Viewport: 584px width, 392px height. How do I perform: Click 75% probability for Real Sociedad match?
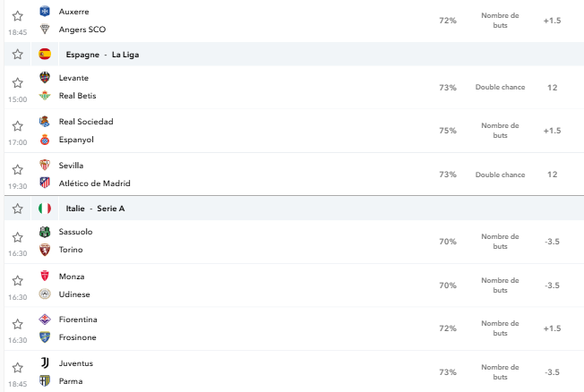pyautogui.click(x=448, y=131)
